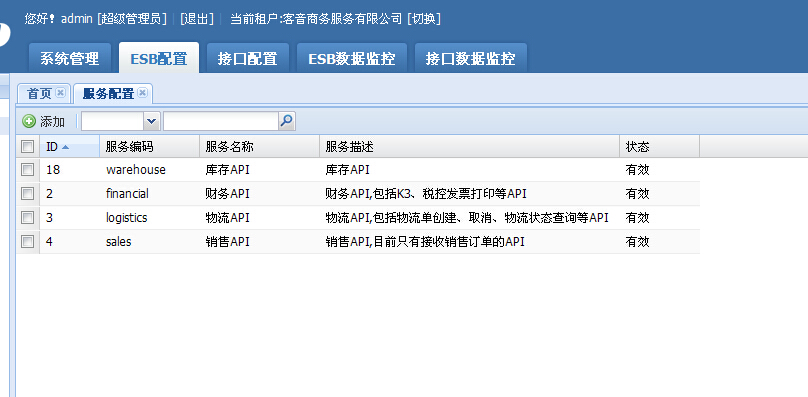This screenshot has width=808, height=397.
Task: Check the financial row checkbox
Action: point(27,194)
